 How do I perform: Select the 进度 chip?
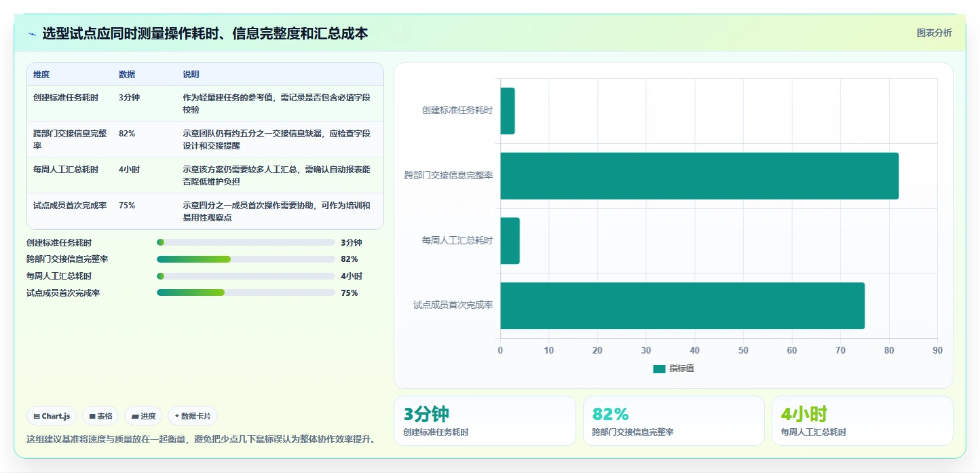[x=143, y=416]
